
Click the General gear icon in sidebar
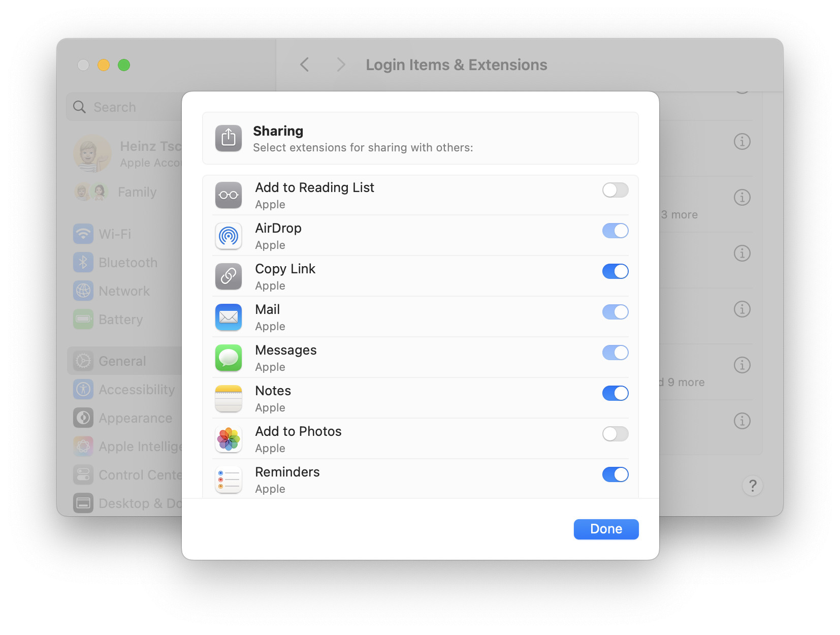pos(83,361)
